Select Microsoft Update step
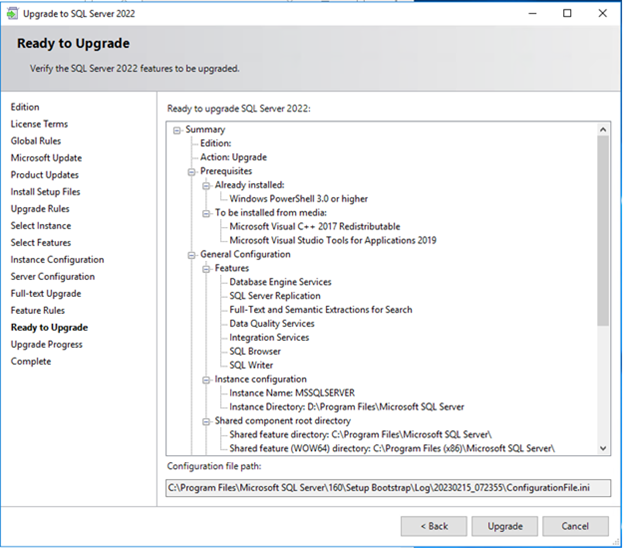Image resolution: width=624 pixels, height=549 pixels. pos(46,158)
